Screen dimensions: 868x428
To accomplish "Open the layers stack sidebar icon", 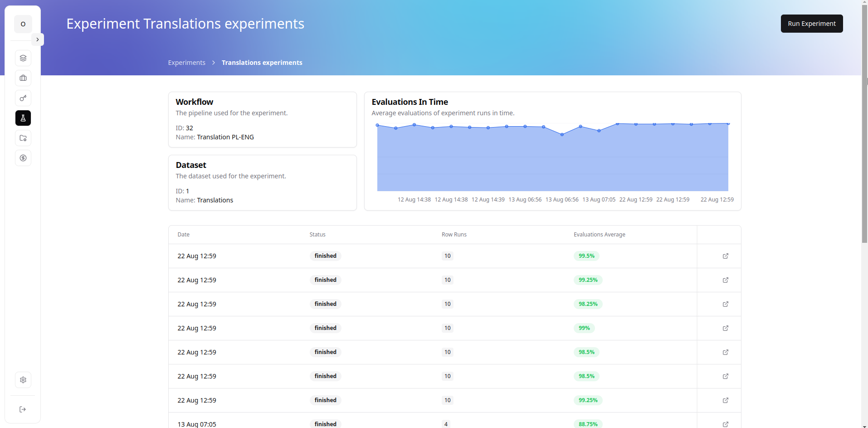I will (23, 58).
